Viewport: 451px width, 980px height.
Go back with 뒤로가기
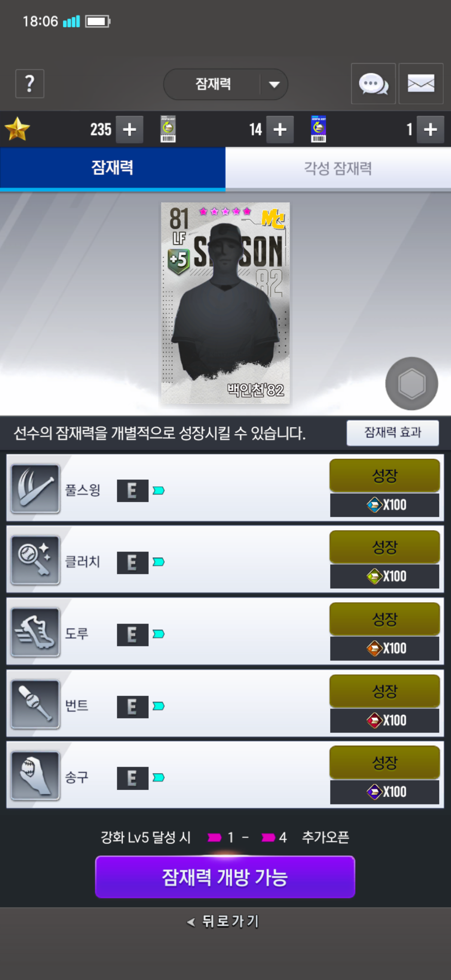pos(223,921)
